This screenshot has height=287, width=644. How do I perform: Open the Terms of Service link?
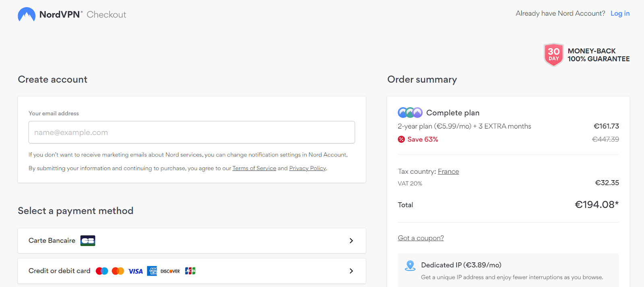pyautogui.click(x=254, y=168)
